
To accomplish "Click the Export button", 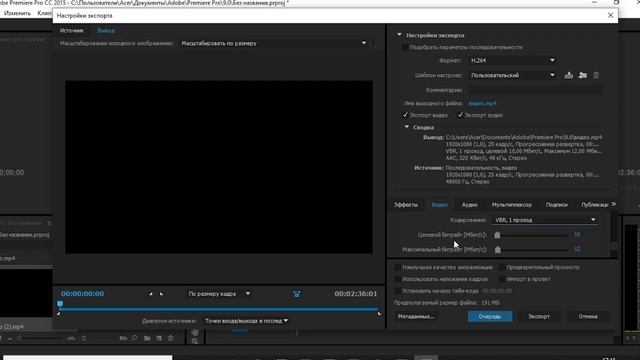I will 539,316.
